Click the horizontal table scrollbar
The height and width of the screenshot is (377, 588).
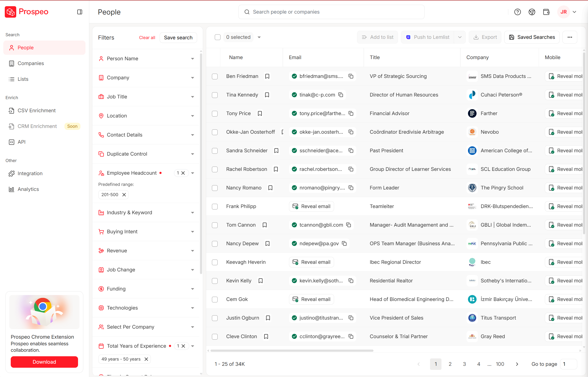click(292, 351)
